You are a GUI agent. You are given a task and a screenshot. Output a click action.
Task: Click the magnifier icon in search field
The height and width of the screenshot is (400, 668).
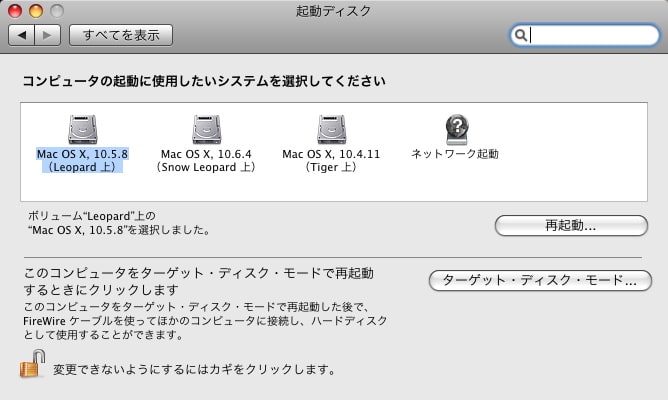pyautogui.click(x=521, y=35)
